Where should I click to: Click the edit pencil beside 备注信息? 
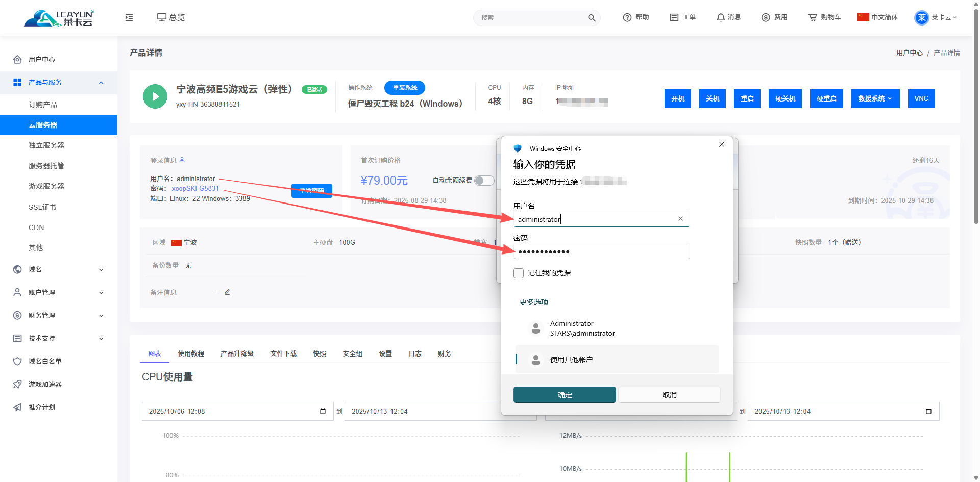point(227,292)
